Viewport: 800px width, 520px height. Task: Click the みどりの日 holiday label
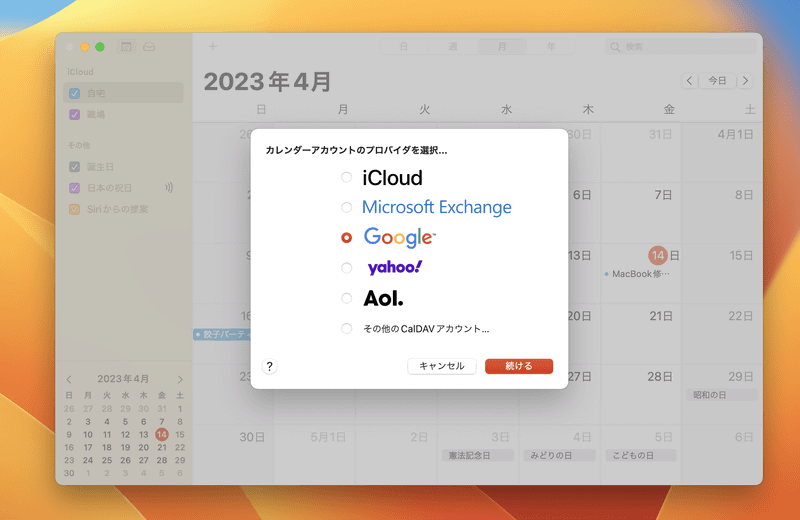559,455
